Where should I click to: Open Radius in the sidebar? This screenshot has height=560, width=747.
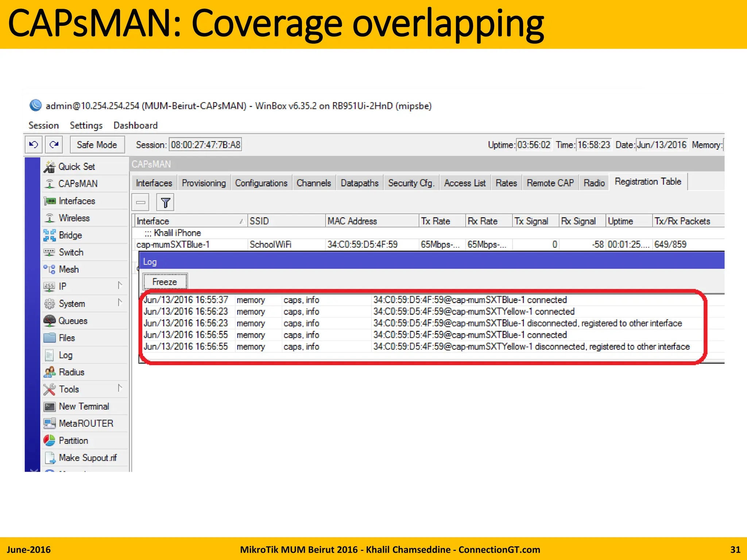[71, 372]
